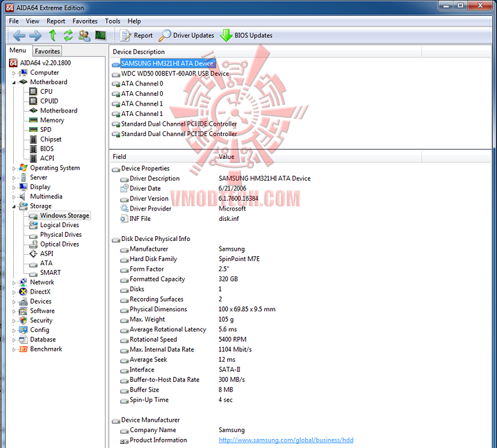Click the Devices tree icon
Viewport: 497px width, 448px height.
pos(23,301)
